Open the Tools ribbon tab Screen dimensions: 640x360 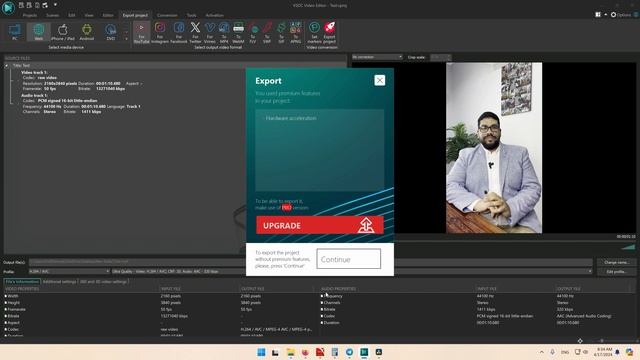[191, 15]
